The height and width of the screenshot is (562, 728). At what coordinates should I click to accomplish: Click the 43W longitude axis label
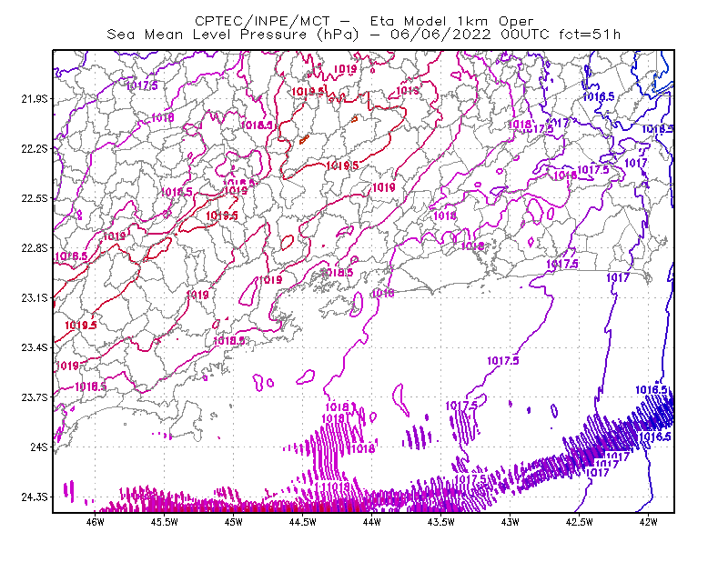coord(511,522)
